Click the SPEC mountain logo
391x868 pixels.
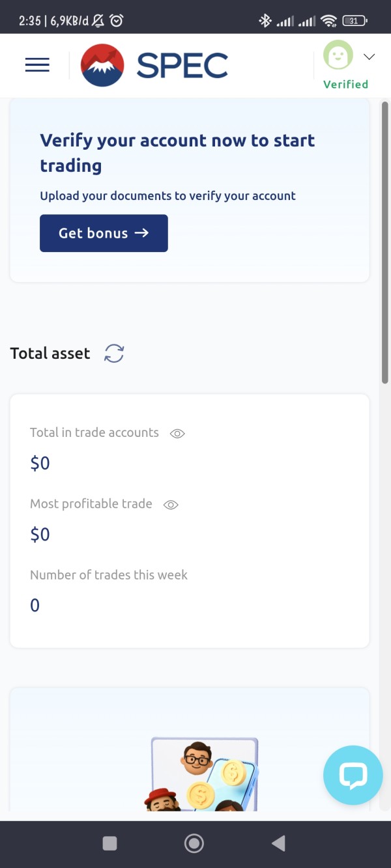tap(102, 65)
